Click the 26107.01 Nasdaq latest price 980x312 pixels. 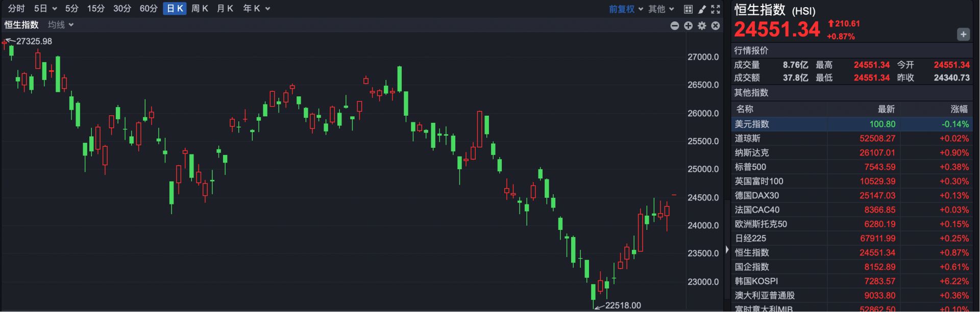click(877, 152)
